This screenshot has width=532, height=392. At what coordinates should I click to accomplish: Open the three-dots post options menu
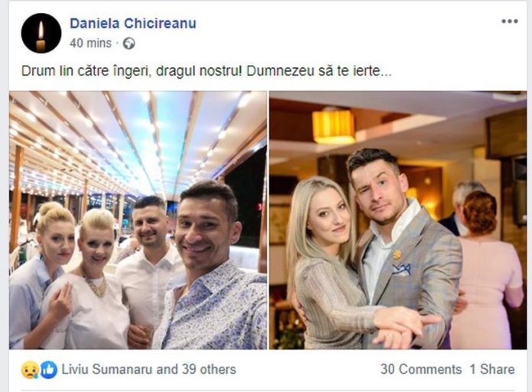[x=510, y=21]
